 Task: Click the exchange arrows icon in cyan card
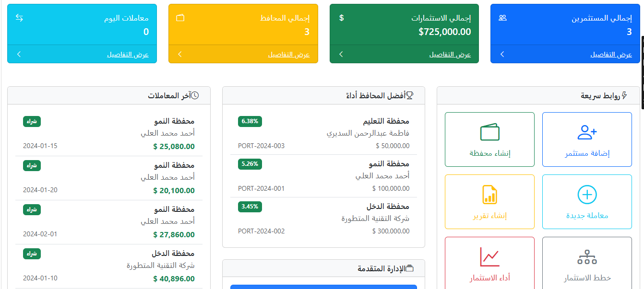coord(19,18)
